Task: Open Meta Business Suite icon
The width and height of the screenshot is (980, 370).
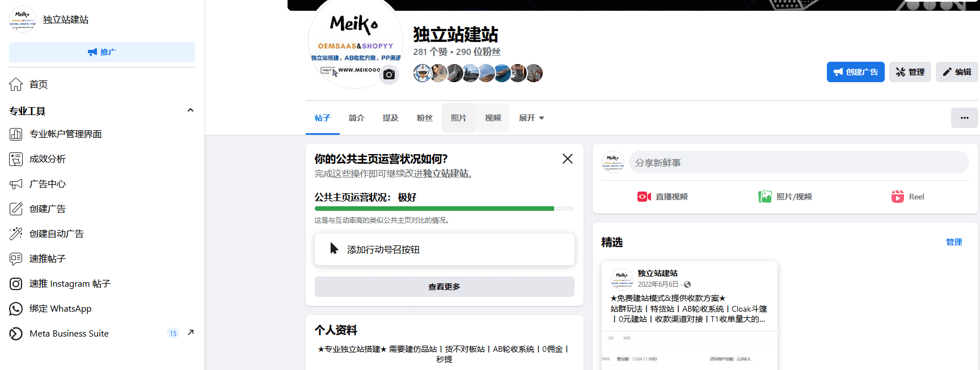Action: tap(16, 334)
